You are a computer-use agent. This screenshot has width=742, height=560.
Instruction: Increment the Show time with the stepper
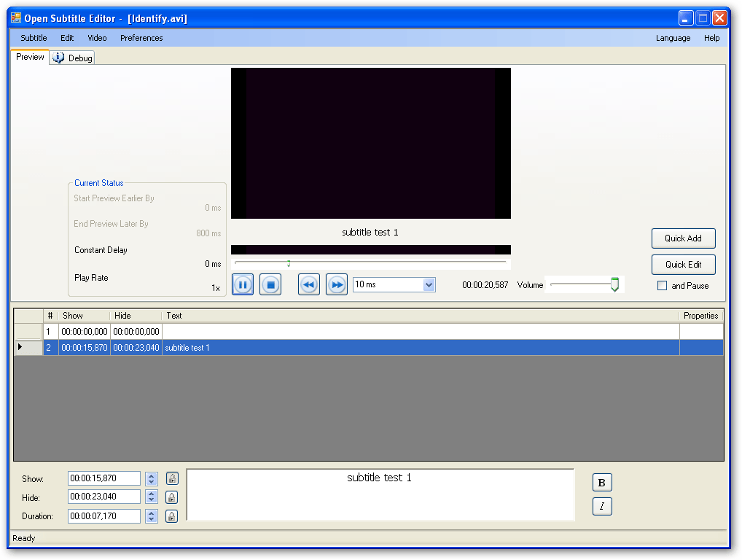pyautogui.click(x=152, y=475)
